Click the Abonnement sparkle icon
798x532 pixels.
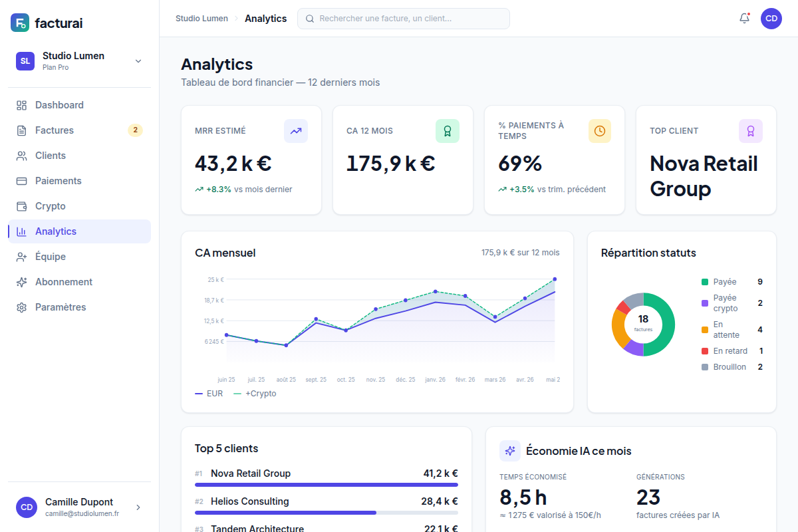(21, 282)
